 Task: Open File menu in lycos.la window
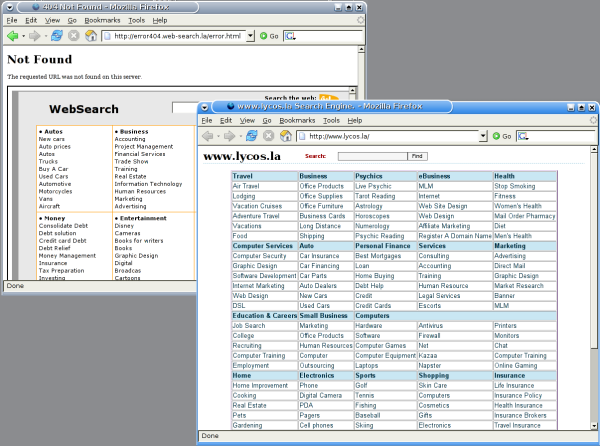207,120
